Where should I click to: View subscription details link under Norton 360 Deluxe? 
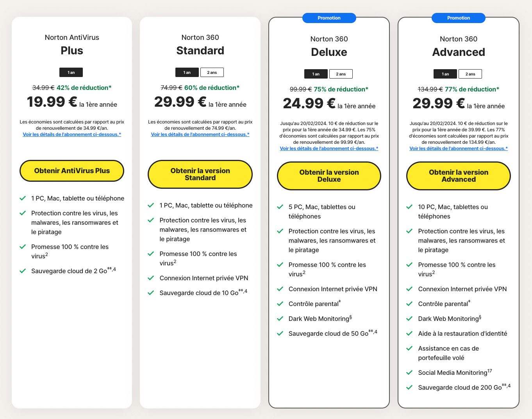[329, 149]
